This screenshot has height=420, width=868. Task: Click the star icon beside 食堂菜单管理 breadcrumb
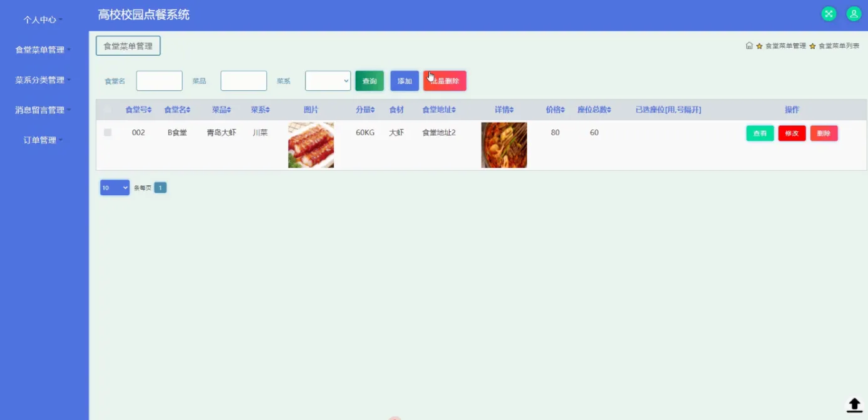[758, 46]
